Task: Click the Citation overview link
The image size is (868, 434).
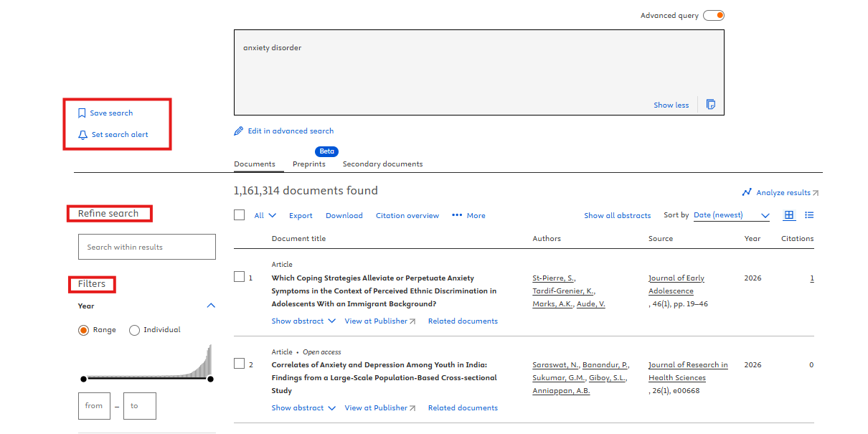Action: coord(407,215)
